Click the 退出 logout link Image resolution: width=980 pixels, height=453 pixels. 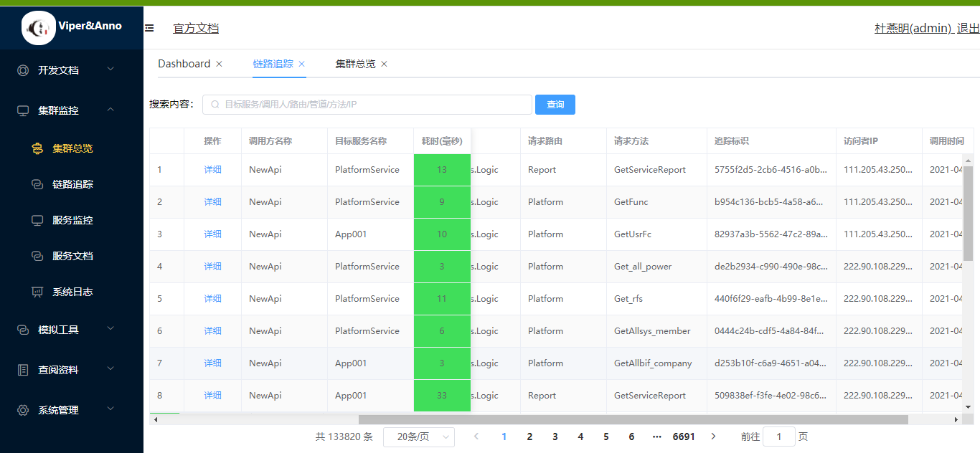(969, 29)
